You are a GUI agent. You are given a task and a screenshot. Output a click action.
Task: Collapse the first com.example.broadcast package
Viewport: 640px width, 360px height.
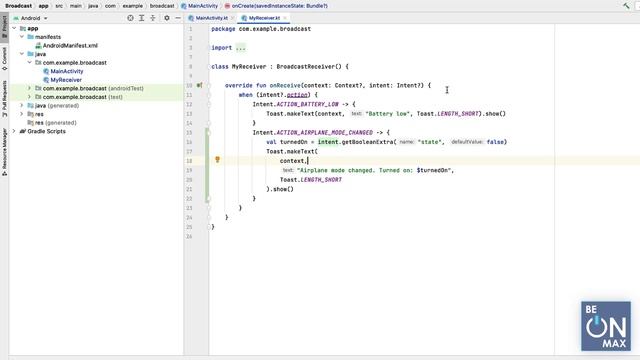pyautogui.click(x=29, y=62)
